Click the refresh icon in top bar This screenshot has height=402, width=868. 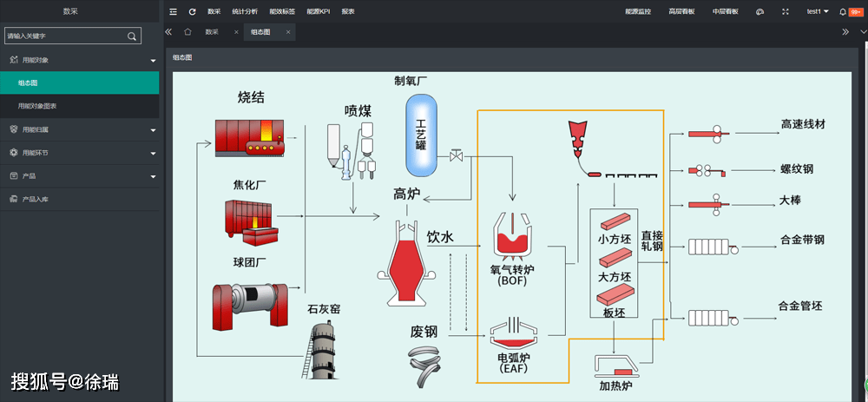click(x=192, y=11)
